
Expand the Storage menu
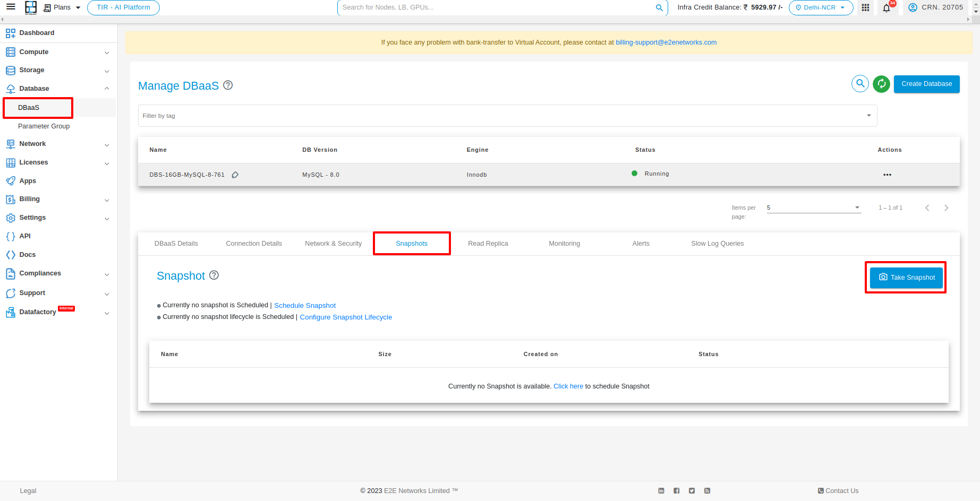point(58,70)
